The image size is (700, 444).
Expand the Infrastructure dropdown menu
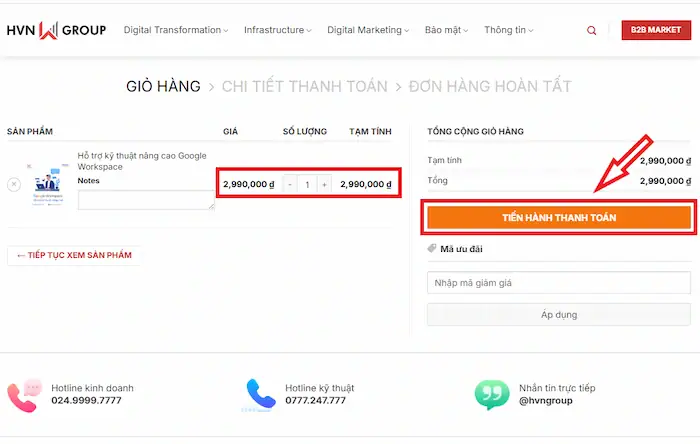278,30
